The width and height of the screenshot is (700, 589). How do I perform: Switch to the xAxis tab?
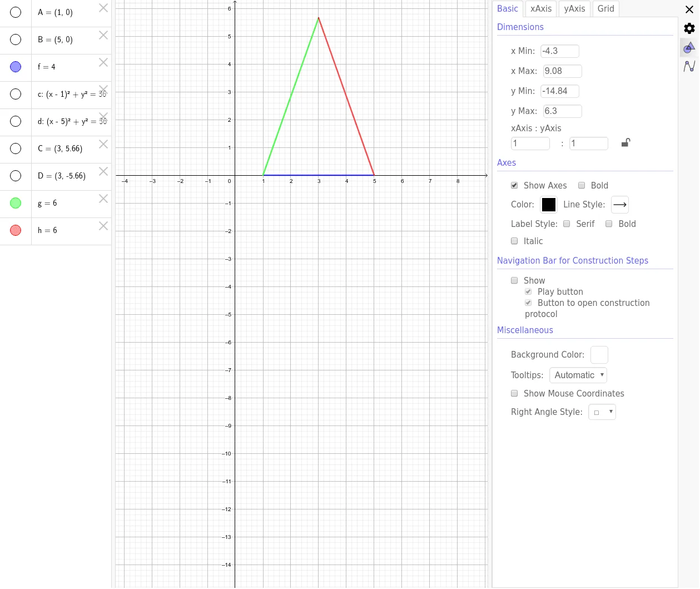tap(541, 8)
